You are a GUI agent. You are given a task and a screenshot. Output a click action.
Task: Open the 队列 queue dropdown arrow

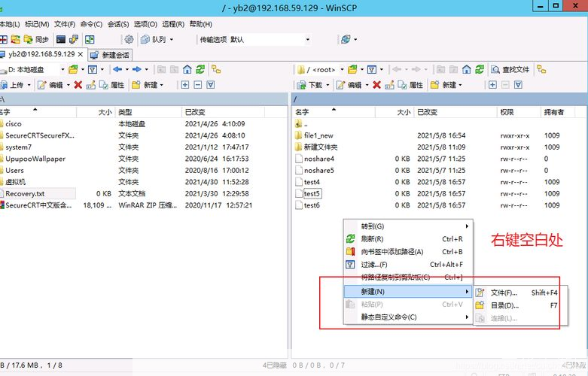pos(172,39)
